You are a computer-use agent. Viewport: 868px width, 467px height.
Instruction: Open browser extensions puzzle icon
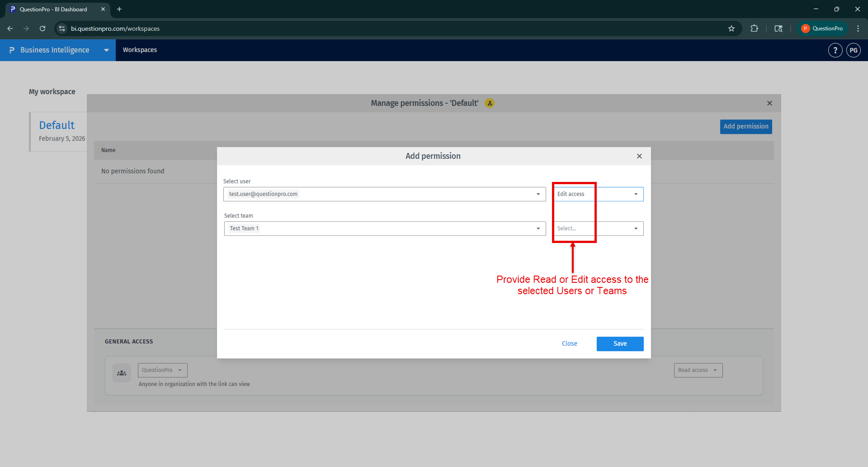click(x=754, y=29)
